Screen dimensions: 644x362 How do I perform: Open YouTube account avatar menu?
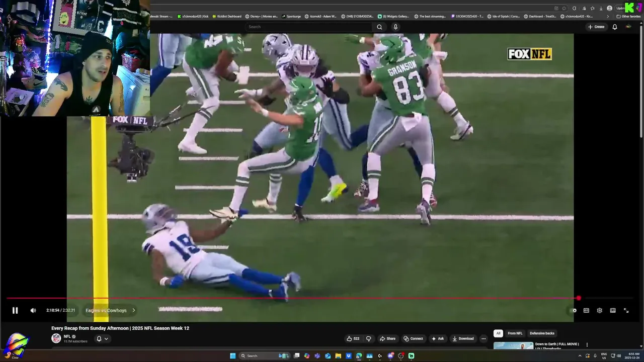click(x=628, y=27)
